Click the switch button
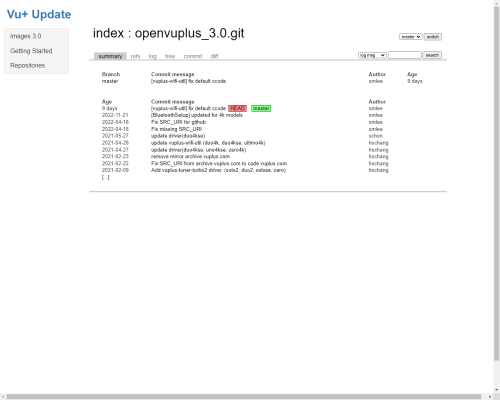This screenshot has width=500, height=400. tap(433, 37)
